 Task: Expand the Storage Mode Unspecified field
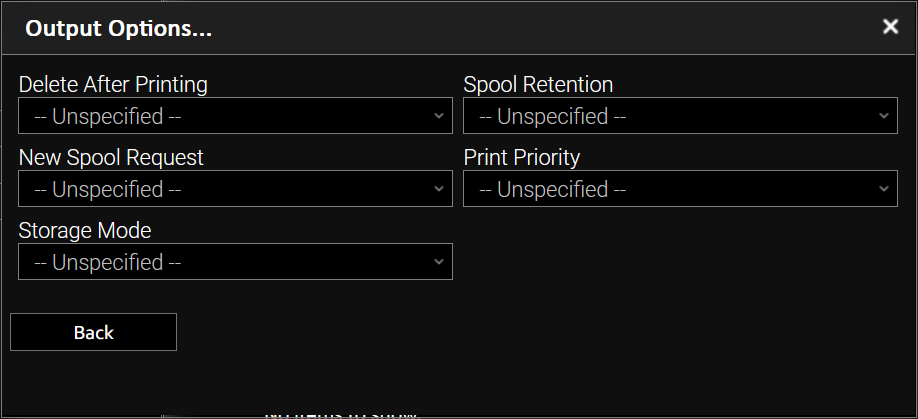(235, 262)
